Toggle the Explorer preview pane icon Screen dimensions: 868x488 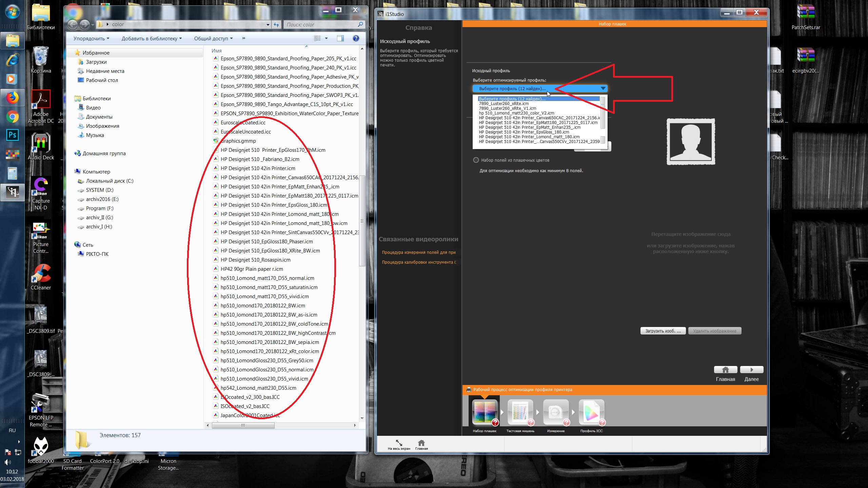click(340, 38)
